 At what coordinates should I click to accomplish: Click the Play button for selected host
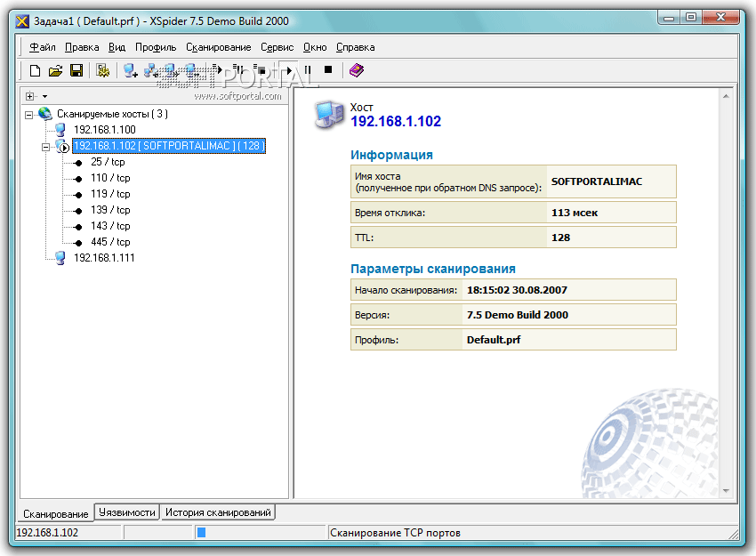click(288, 70)
